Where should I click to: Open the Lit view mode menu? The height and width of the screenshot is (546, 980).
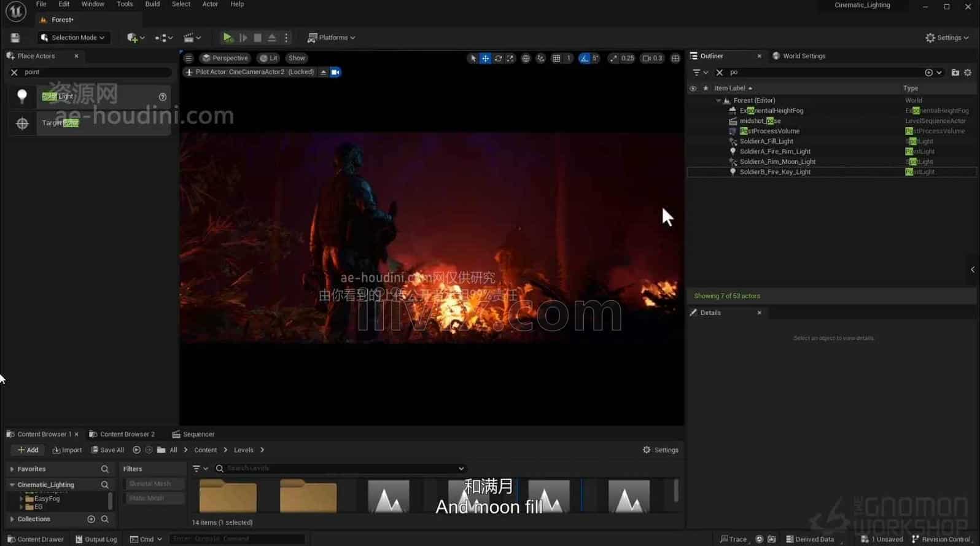click(268, 58)
